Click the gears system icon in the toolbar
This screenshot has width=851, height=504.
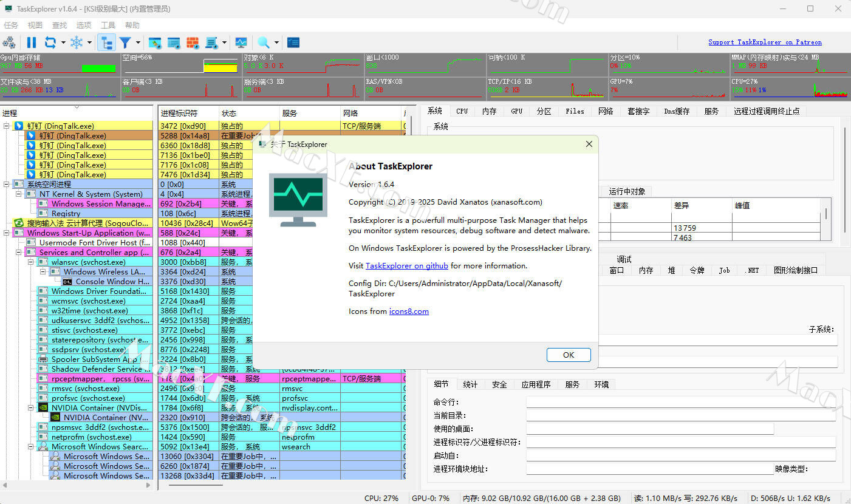9,43
